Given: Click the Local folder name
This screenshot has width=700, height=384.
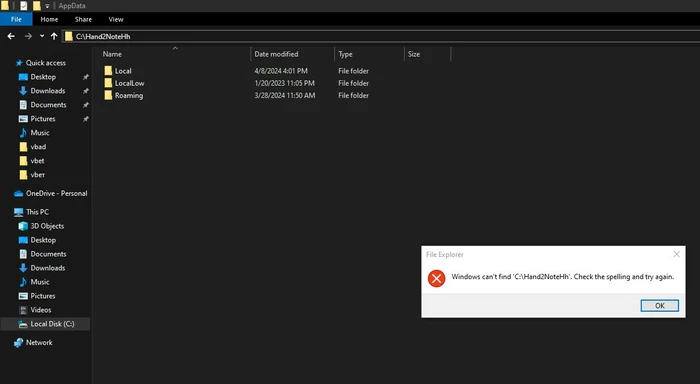Looking at the screenshot, I should (x=123, y=71).
